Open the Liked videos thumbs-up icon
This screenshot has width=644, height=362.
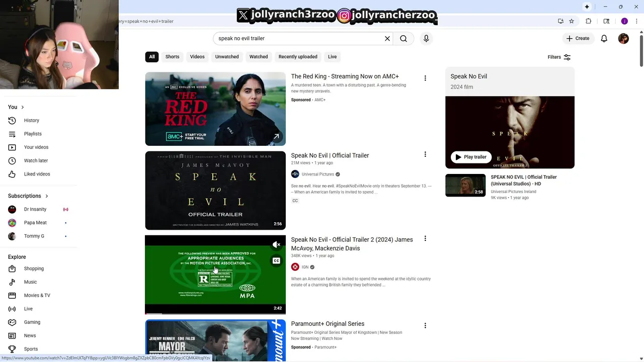pyautogui.click(x=12, y=174)
